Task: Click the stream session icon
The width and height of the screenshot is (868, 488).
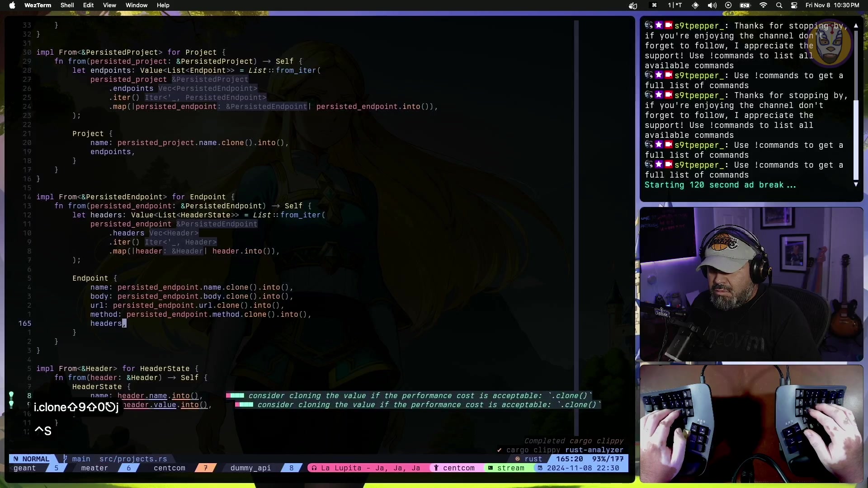Action: coord(490,468)
